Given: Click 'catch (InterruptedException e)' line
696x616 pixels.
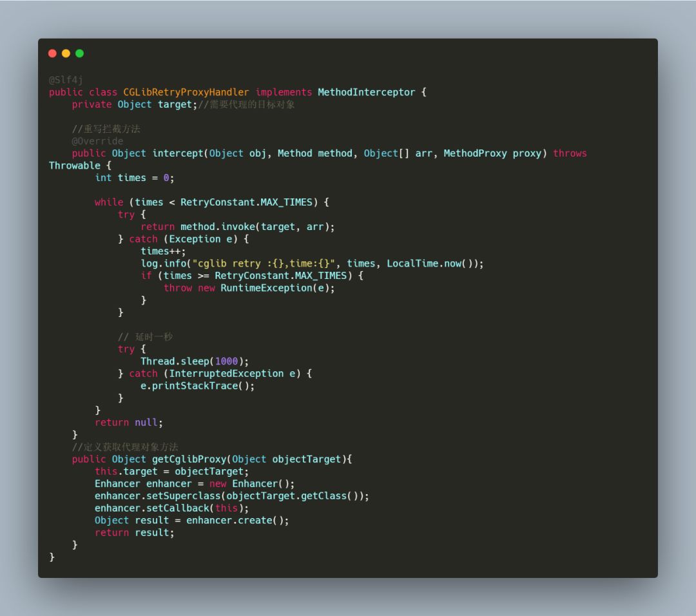Looking at the screenshot, I should coord(215,374).
